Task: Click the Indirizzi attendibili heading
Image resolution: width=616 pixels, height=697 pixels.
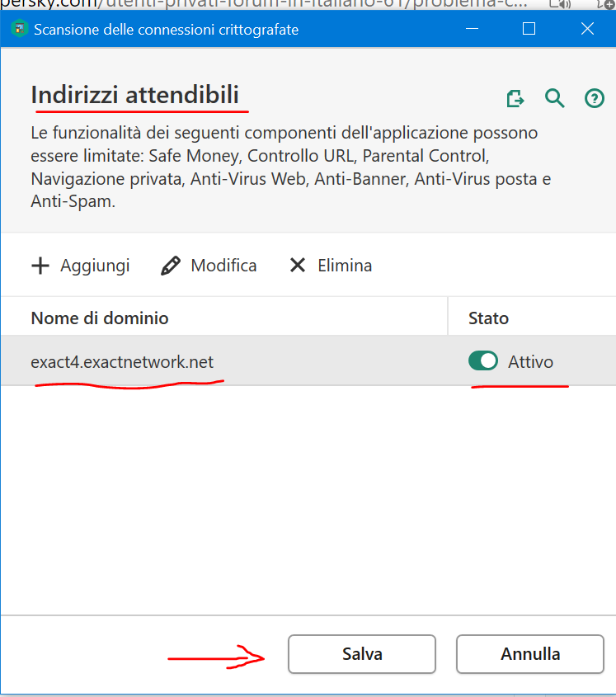Action: click(x=135, y=95)
